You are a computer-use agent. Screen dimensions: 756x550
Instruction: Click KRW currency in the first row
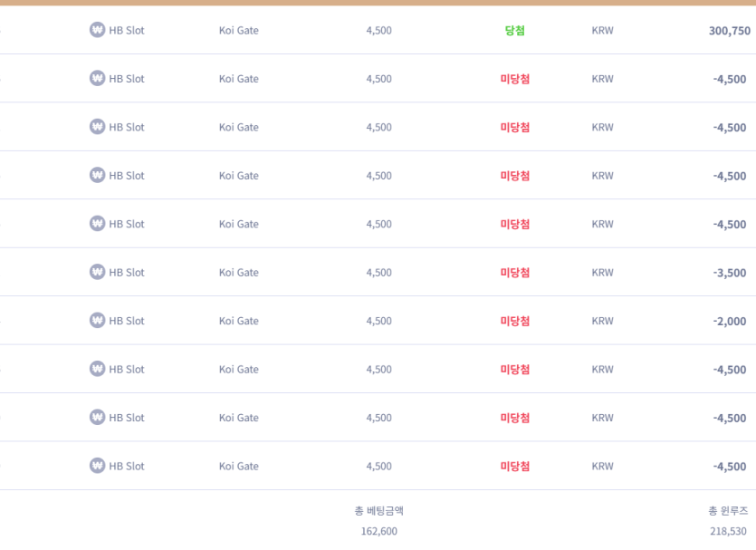pyautogui.click(x=603, y=31)
